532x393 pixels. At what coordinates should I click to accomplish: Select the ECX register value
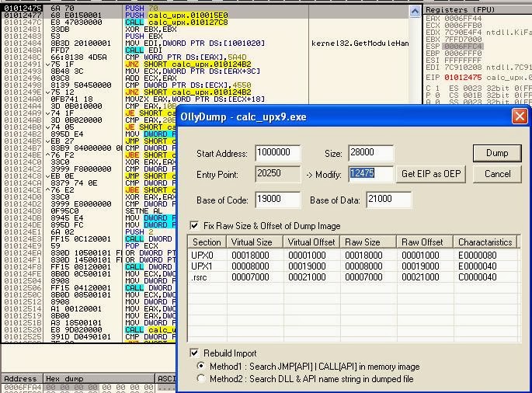coord(463,26)
